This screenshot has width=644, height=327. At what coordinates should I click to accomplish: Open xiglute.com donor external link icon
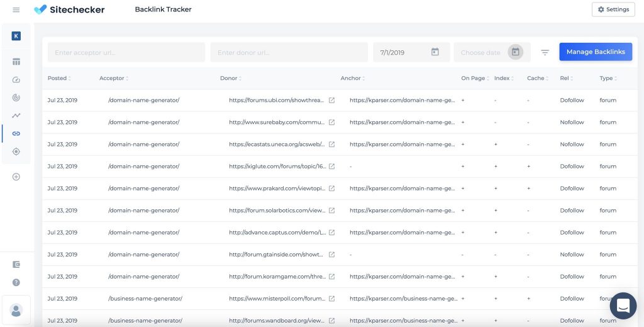tap(331, 167)
